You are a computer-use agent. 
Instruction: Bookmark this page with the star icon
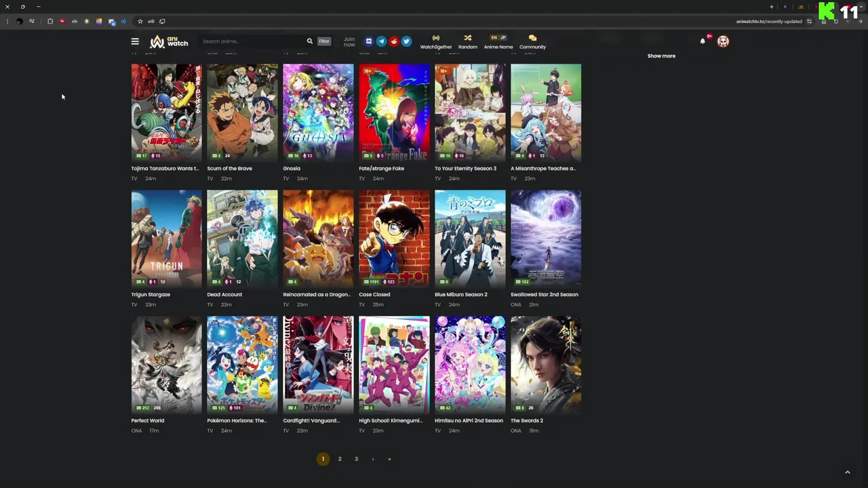point(140,21)
